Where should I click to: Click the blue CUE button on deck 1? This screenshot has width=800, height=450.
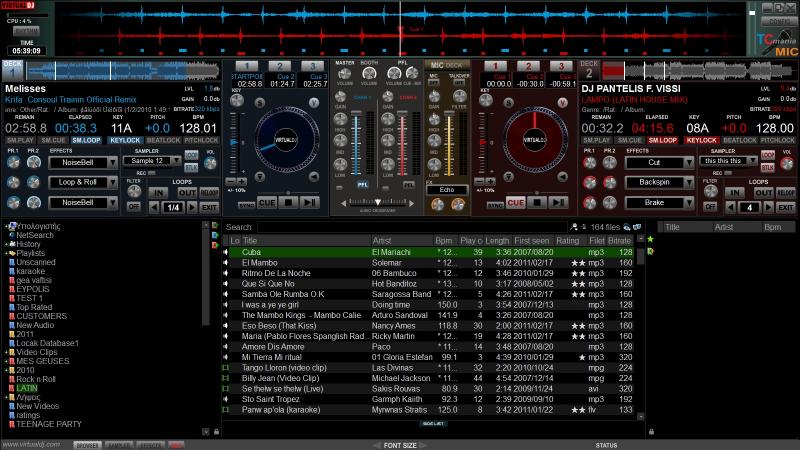(x=267, y=203)
